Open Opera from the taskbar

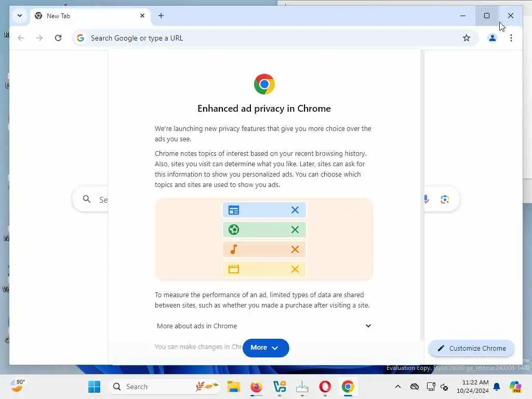point(325,387)
